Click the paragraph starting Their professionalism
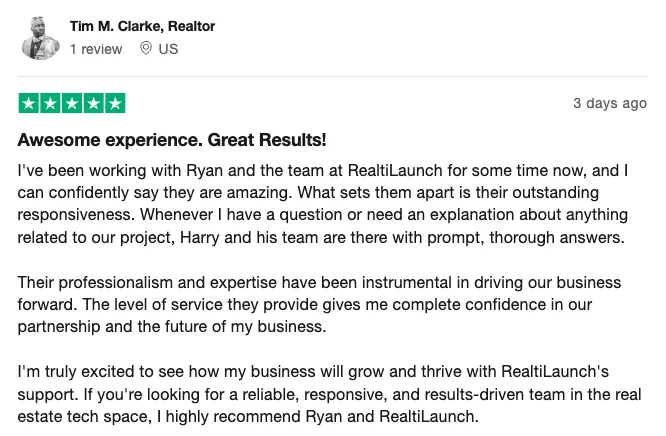The height and width of the screenshot is (436, 666). click(319, 305)
